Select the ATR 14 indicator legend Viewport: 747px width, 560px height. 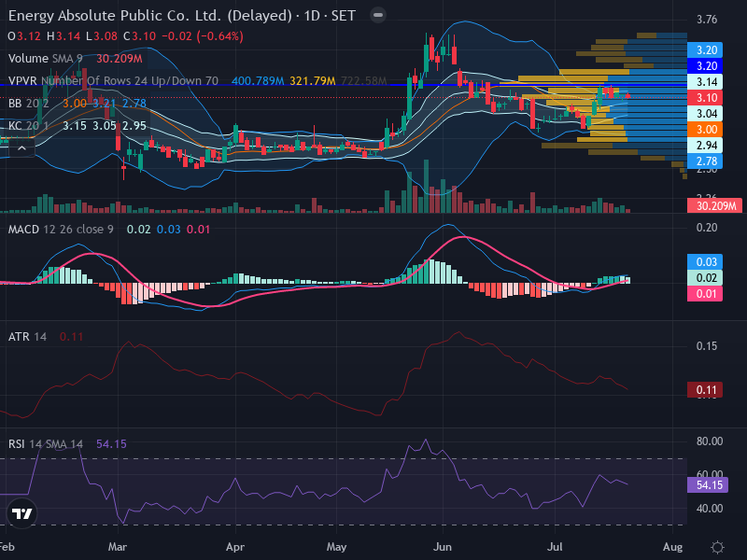[27, 337]
